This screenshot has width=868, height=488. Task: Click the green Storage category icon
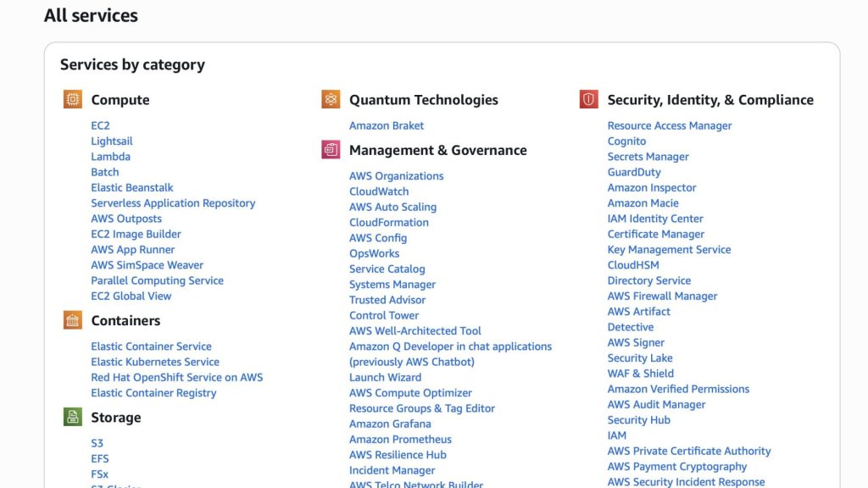click(x=73, y=417)
